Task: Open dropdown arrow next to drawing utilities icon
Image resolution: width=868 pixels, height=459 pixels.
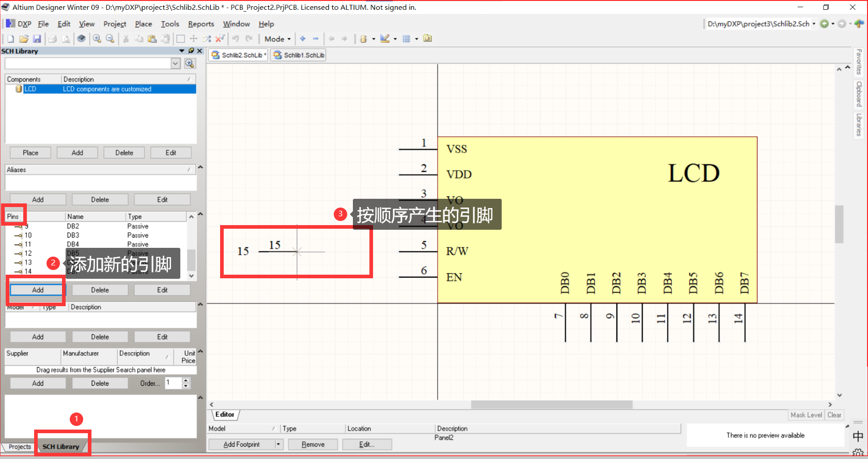Action: [x=395, y=39]
